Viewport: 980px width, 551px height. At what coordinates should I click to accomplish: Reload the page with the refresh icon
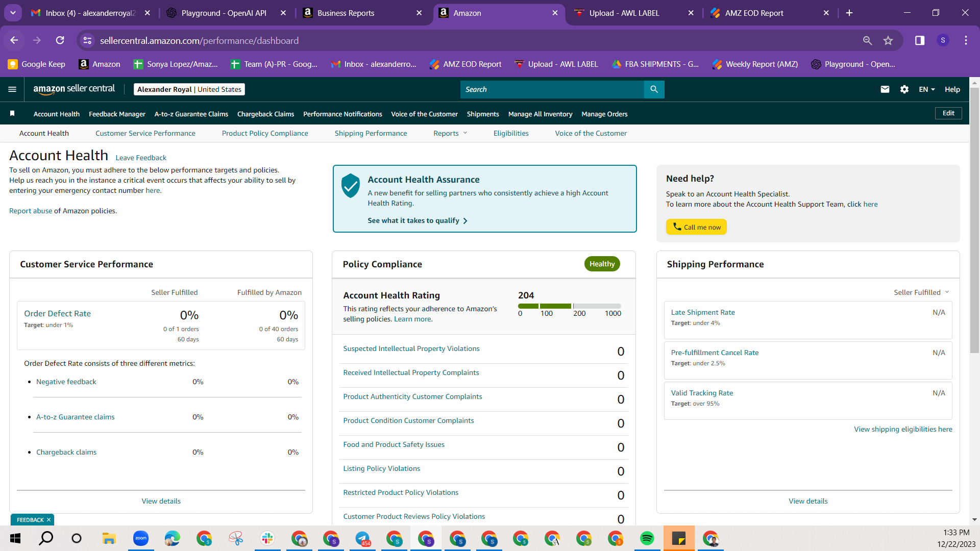[60, 40]
